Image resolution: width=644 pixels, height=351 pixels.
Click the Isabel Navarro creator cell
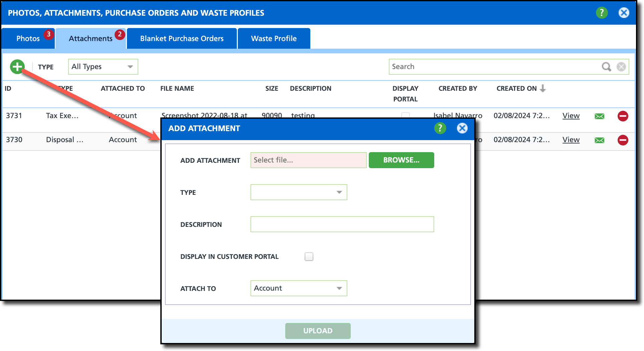[x=458, y=115]
